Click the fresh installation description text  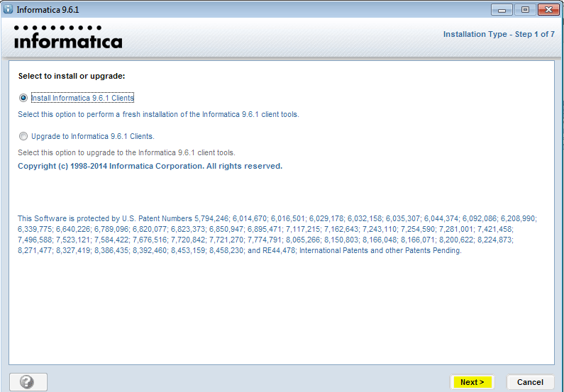158,114
